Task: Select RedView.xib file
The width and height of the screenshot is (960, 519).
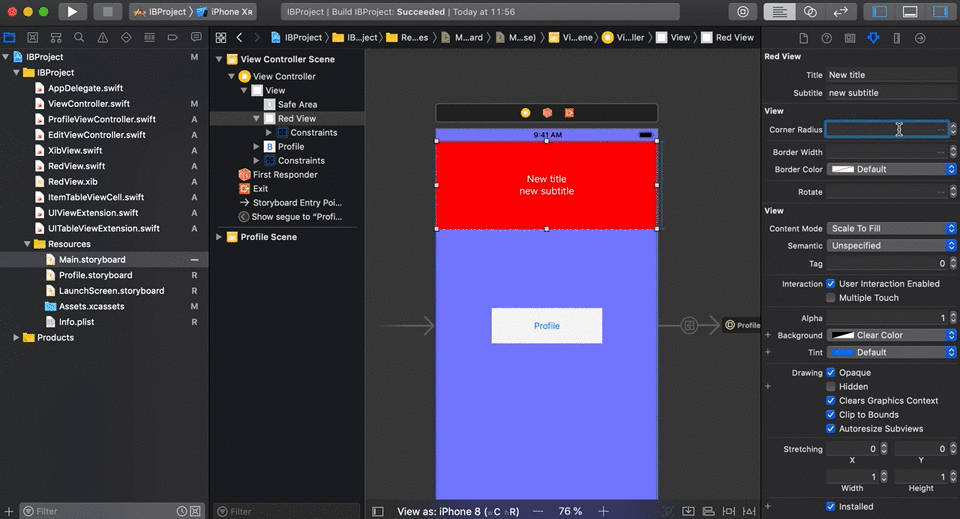Action: [x=72, y=181]
